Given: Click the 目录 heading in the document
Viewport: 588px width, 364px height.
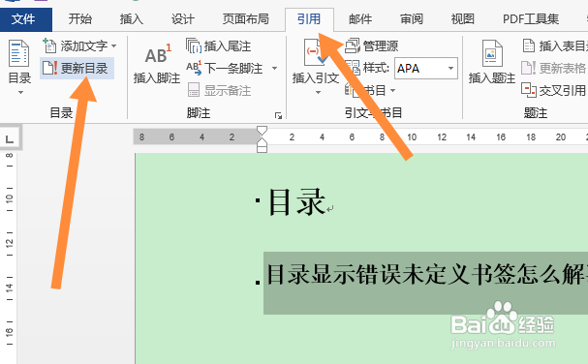Looking at the screenshot, I should [296, 202].
